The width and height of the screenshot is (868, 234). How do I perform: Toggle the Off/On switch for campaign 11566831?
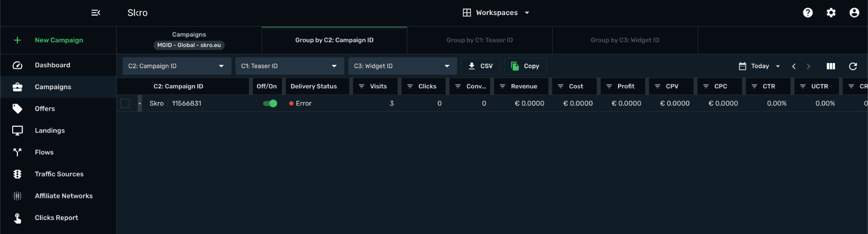tap(270, 104)
